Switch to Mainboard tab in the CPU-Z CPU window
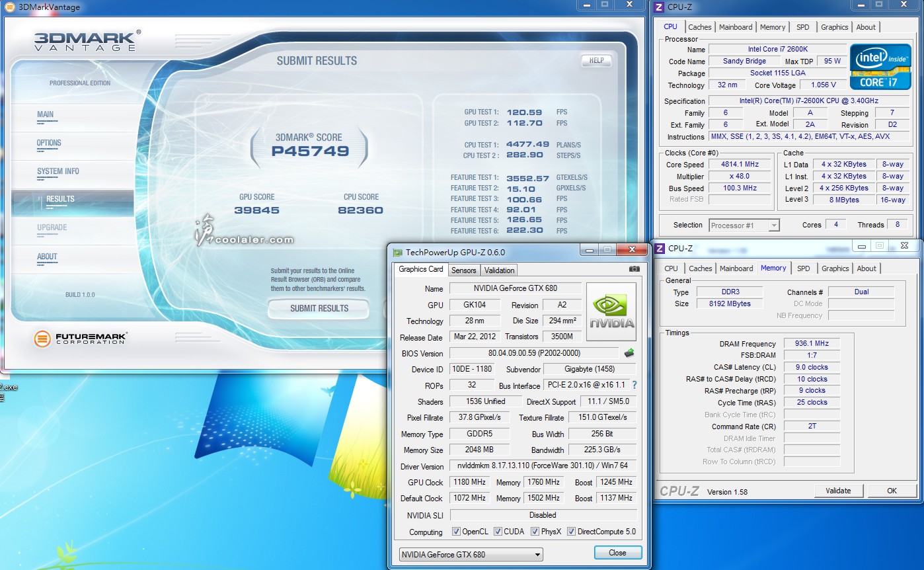The image size is (924, 570). pyautogui.click(x=736, y=27)
